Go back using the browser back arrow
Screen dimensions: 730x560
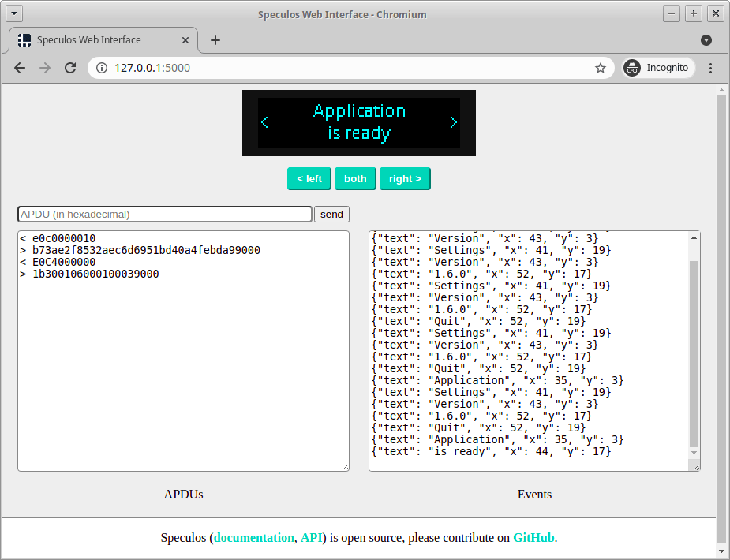(19, 68)
